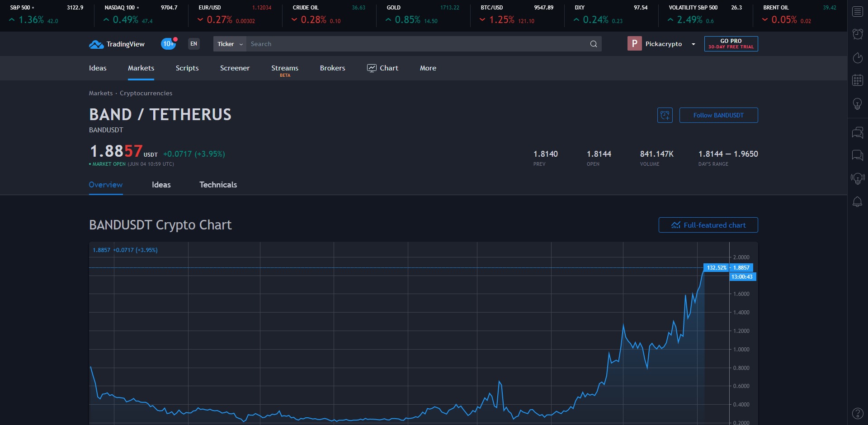Image resolution: width=868 pixels, height=425 pixels.
Task: Click the search magnifier icon
Action: coord(594,44)
